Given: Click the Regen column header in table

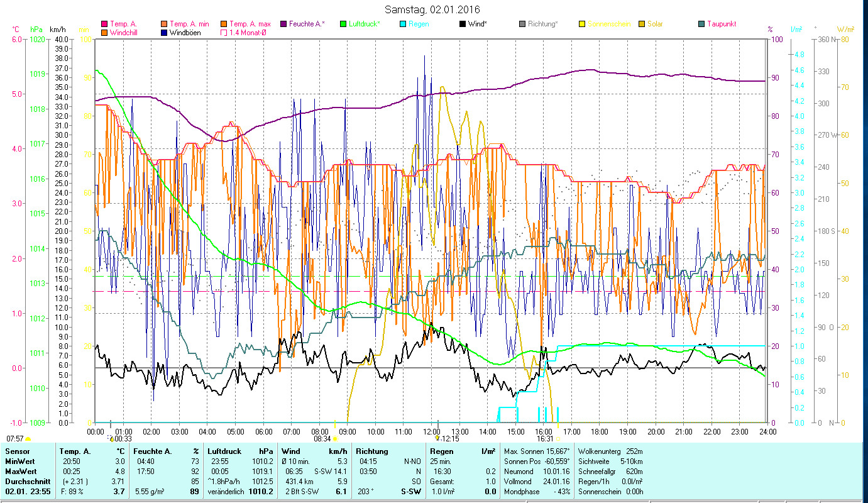Looking at the screenshot, I should point(441,451).
